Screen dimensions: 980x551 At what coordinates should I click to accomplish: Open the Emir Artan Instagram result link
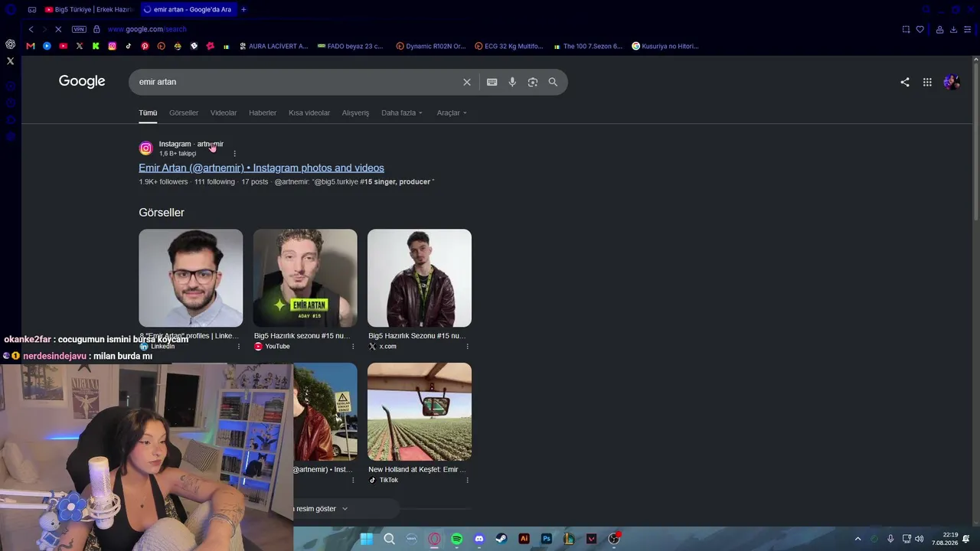[x=261, y=168]
